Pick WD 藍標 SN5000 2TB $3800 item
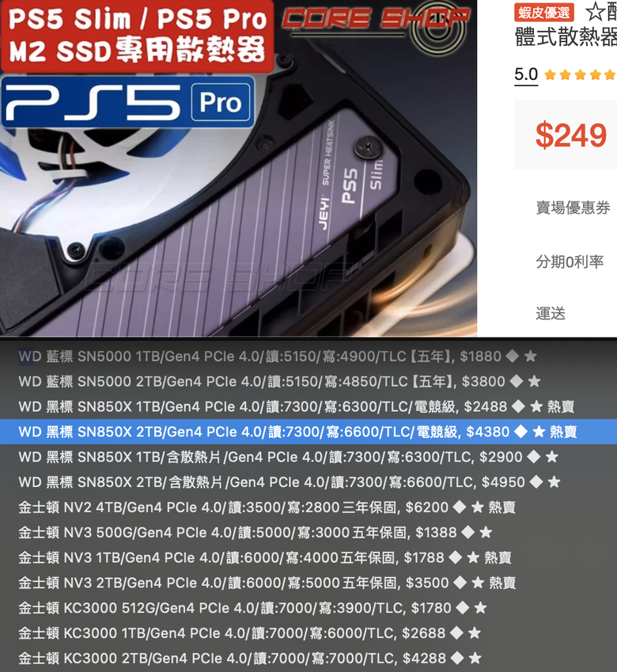Screen dimensions: 617x672 (x=308, y=381)
